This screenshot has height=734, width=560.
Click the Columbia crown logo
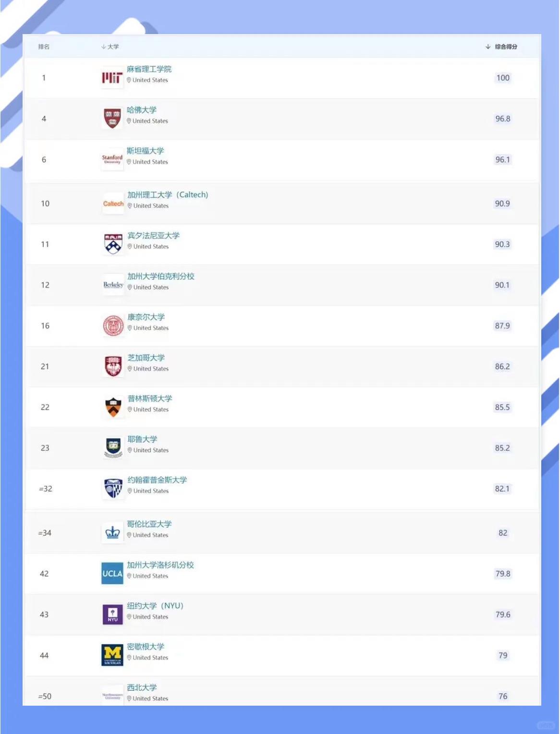coord(113,533)
